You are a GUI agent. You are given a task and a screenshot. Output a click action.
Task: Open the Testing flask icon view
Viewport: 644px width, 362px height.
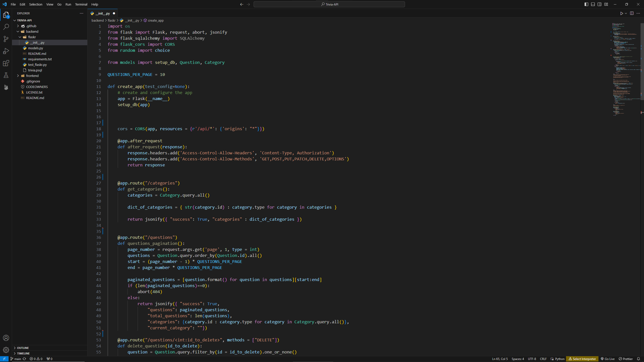tap(6, 75)
